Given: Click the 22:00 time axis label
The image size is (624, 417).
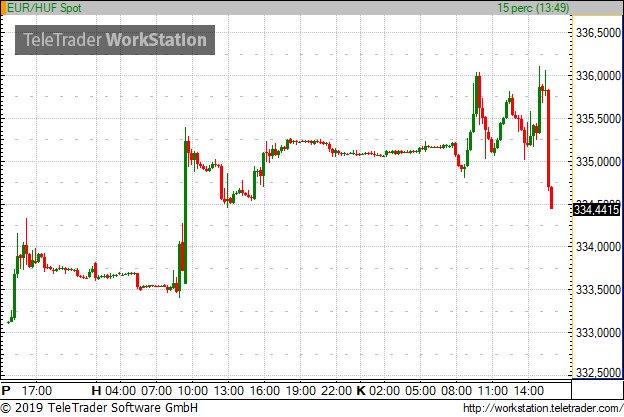Looking at the screenshot, I should coord(337,391).
